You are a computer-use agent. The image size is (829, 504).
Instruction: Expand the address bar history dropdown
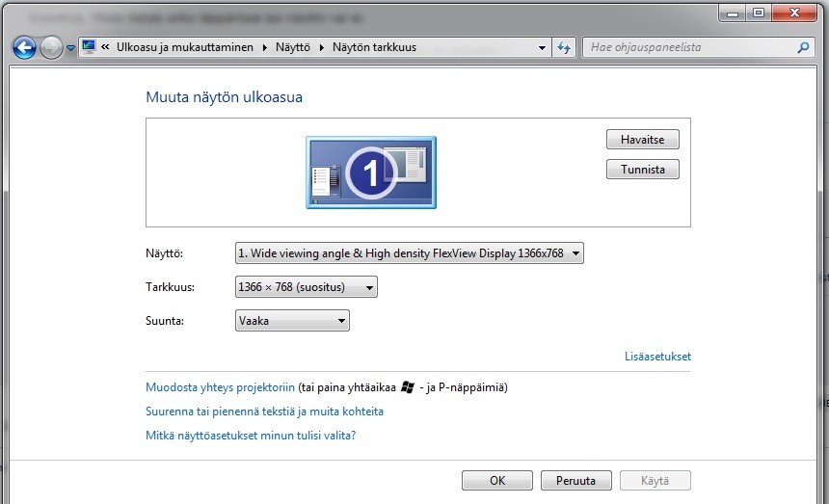tap(543, 47)
